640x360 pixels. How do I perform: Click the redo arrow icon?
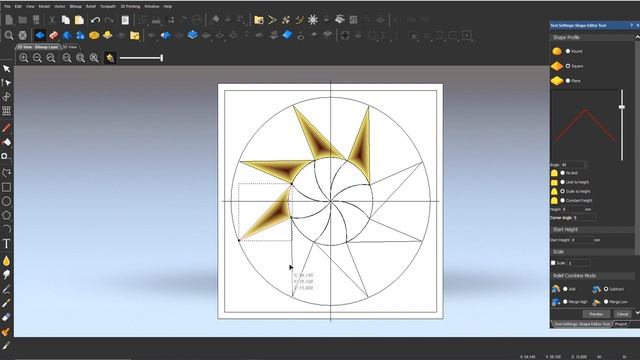109,20
